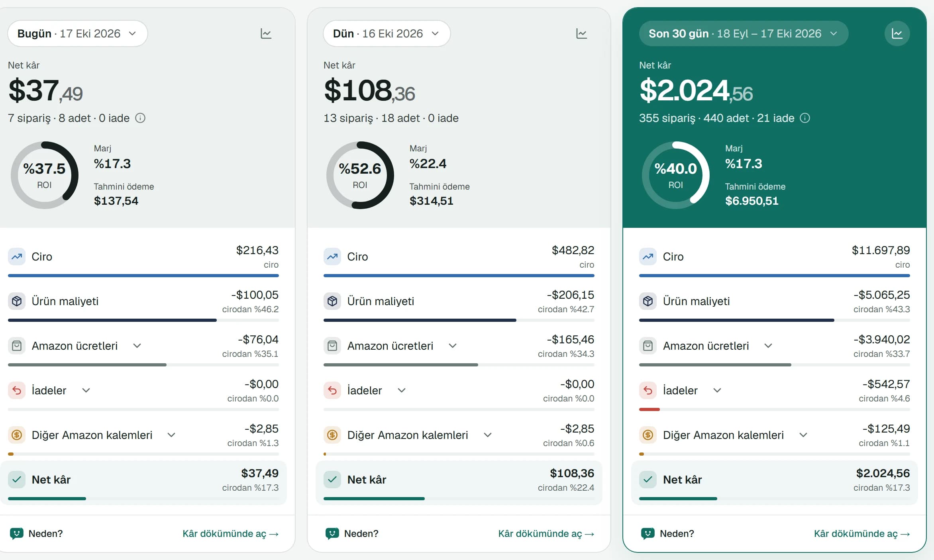This screenshot has width=934, height=560.
Task: Click the %40.0 ROI ring gauge
Action: point(676,175)
